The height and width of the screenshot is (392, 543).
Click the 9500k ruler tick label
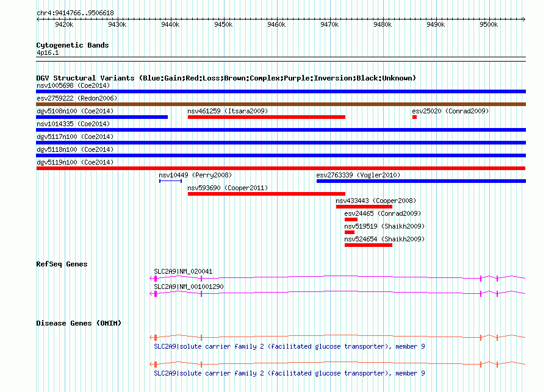(489, 24)
